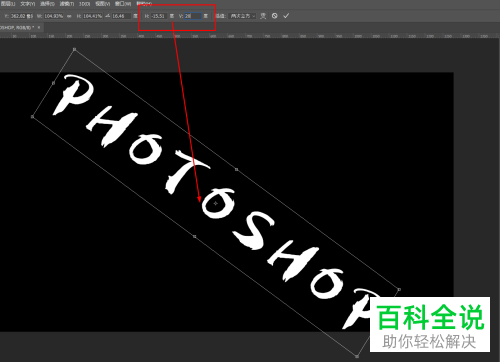Click the rotation angle field showing 16.46
Viewport: 500px width, 362px height.
tap(121, 16)
